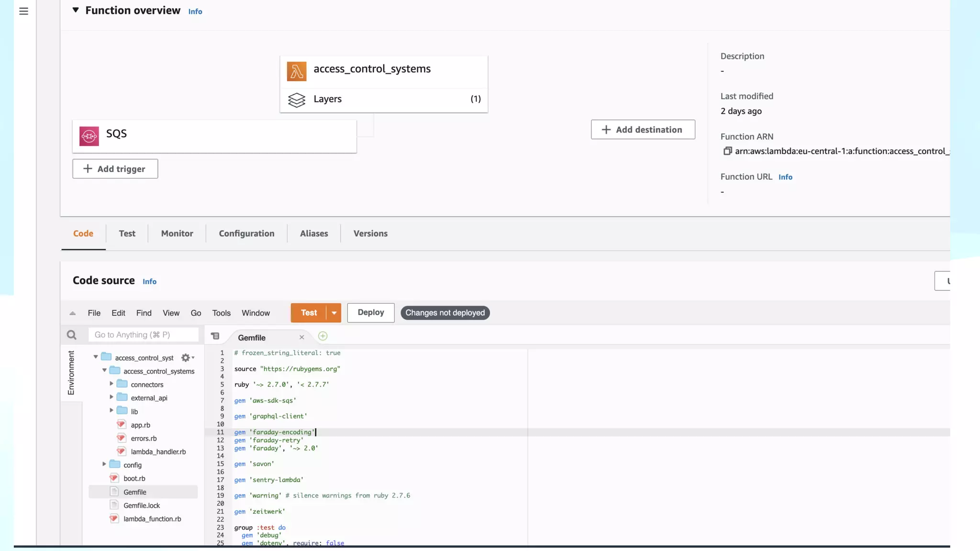Click the tab list icon beside Gemfile

tap(215, 336)
